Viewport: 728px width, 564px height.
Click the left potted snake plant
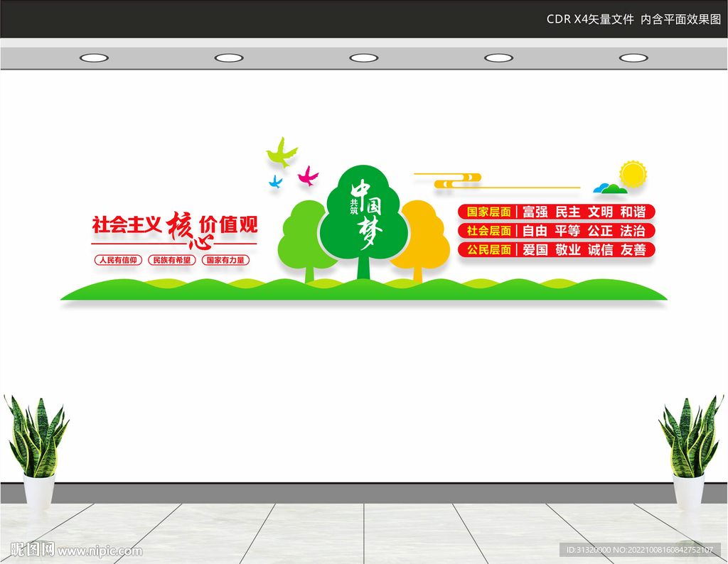coord(37,451)
